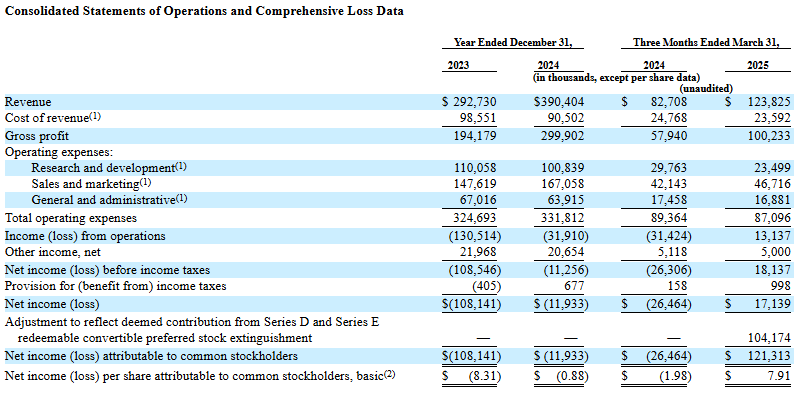Click tax provision value 677
This screenshot has width=799, height=395.
coord(574,286)
